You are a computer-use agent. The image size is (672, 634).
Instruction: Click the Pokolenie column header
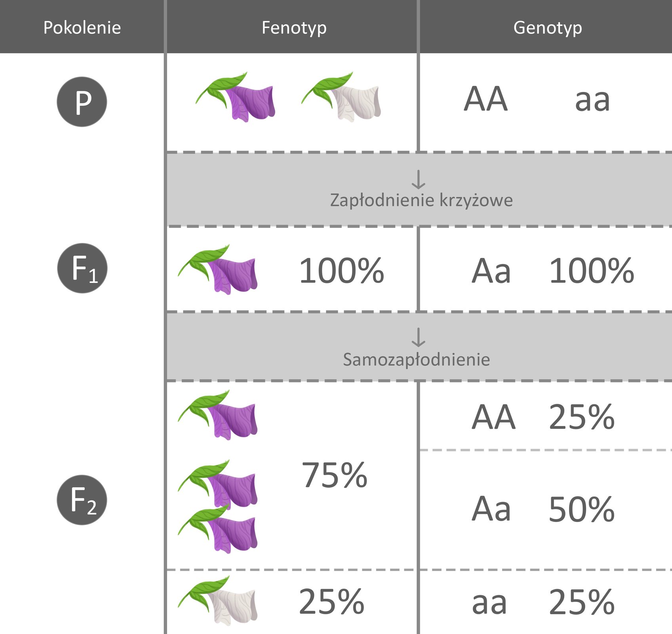tap(82, 27)
